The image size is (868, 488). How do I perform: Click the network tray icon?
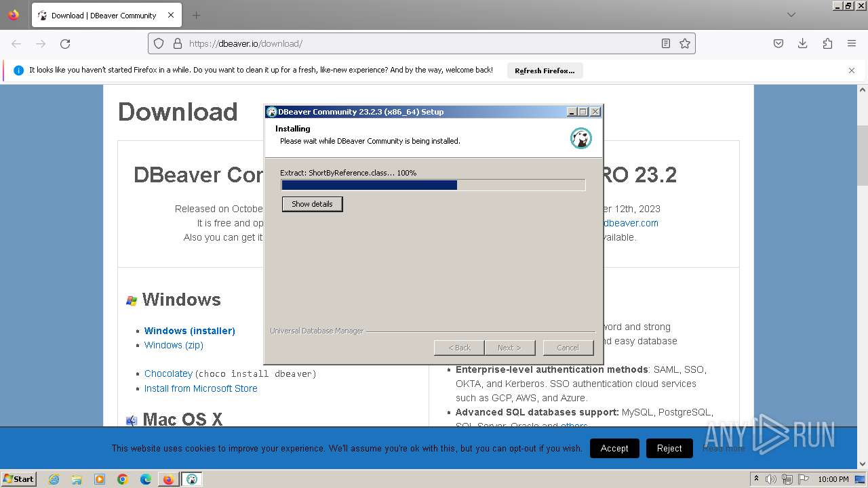pos(787,479)
